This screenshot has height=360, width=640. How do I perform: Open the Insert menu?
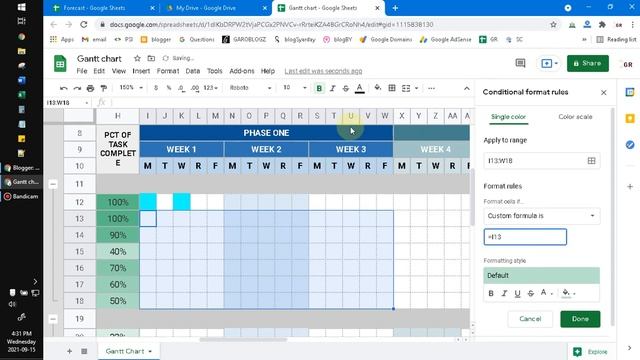pos(141,71)
